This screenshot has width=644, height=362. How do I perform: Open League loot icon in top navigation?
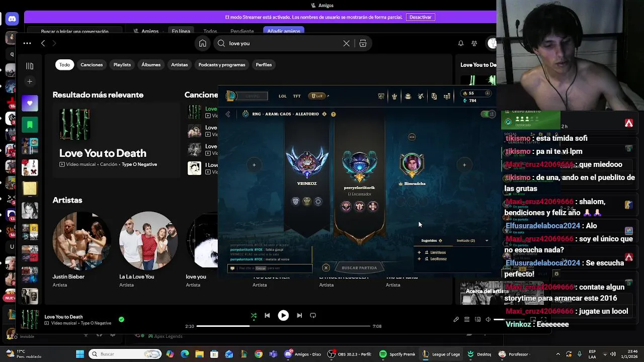[x=421, y=96]
